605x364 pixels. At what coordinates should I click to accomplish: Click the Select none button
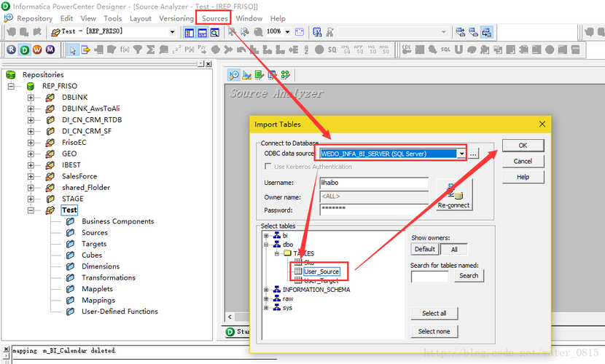tap(434, 331)
